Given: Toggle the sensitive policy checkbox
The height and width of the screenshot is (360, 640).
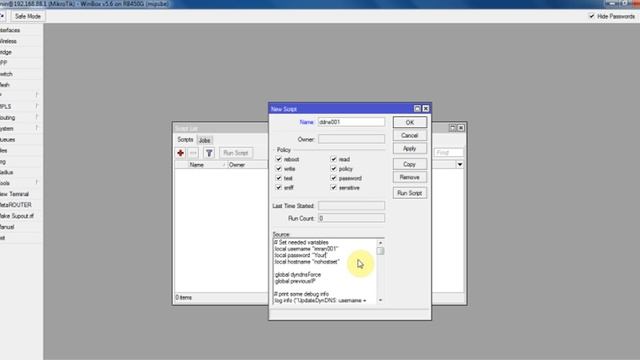Looking at the screenshot, I should pyautogui.click(x=333, y=187).
